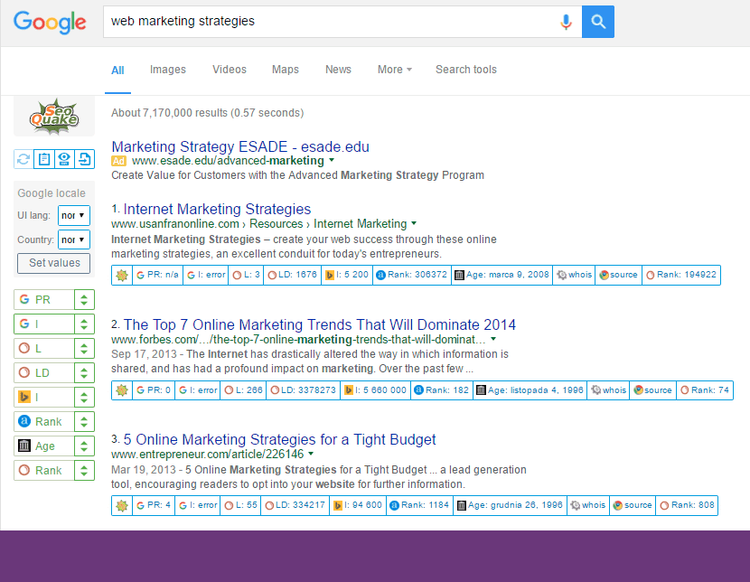This screenshot has height=582, width=750.
Task: Click the SeoQuake eye preview icon
Action: pyautogui.click(x=64, y=159)
